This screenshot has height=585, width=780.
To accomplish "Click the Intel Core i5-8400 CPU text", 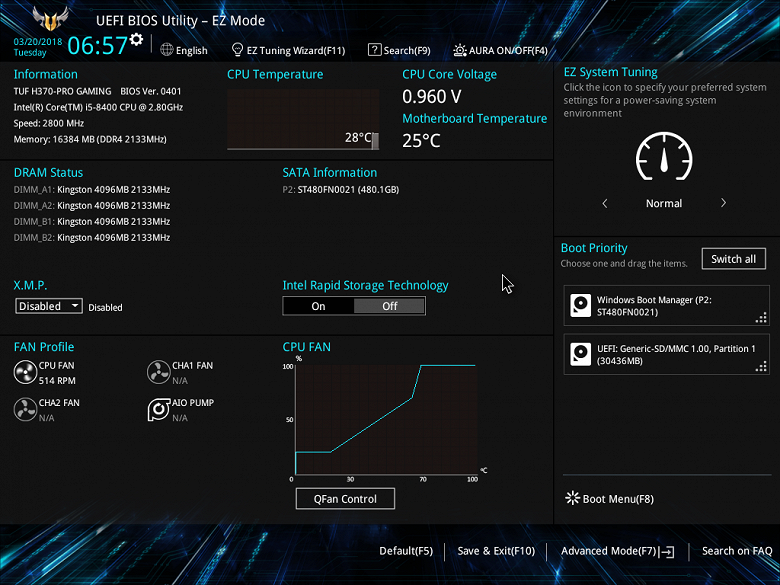I will point(98,107).
